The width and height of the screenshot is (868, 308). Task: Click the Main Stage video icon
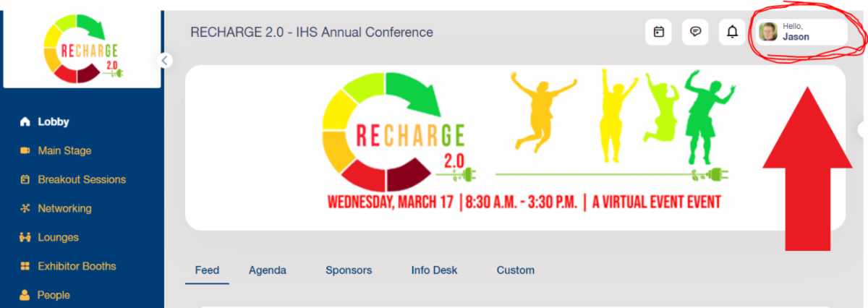[x=25, y=150]
